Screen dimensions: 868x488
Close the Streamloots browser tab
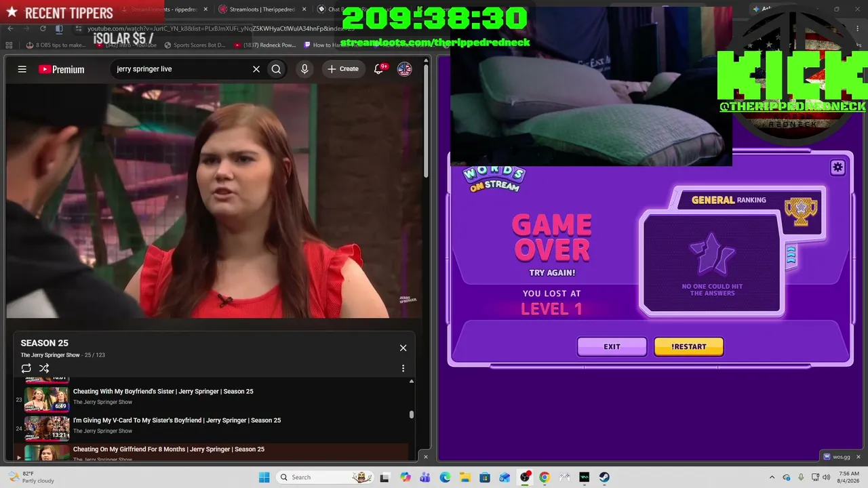point(304,9)
